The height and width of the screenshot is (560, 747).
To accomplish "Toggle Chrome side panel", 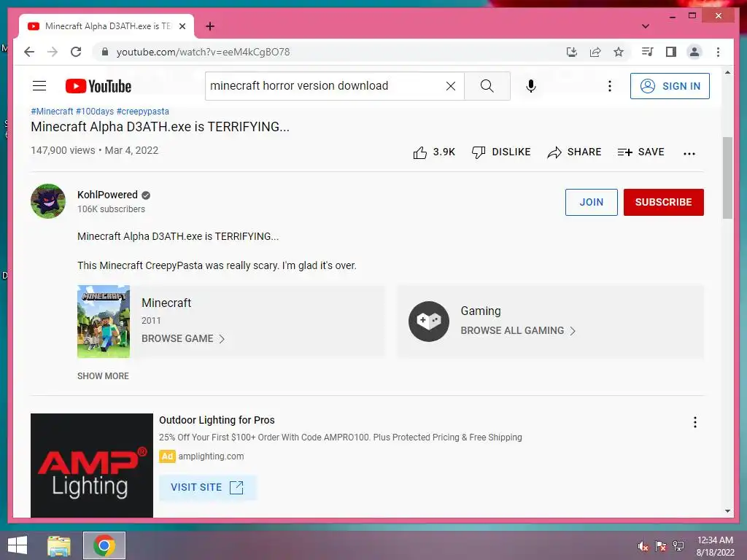I will pyautogui.click(x=671, y=52).
